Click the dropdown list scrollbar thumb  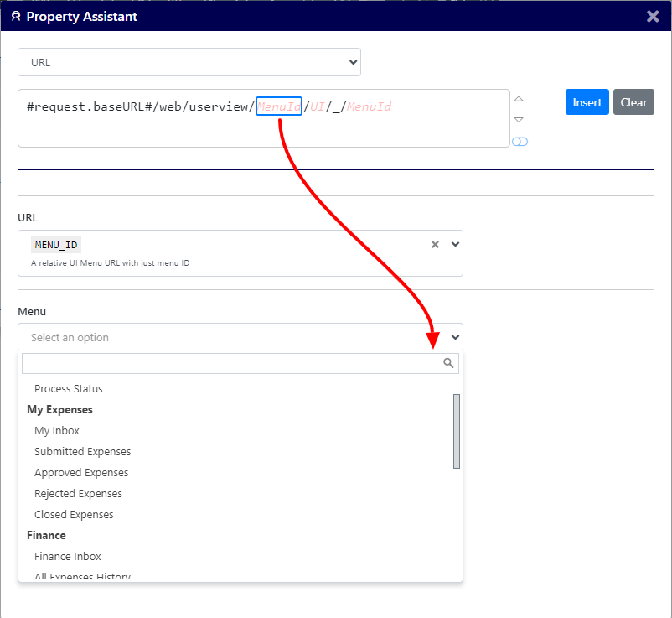(x=457, y=431)
